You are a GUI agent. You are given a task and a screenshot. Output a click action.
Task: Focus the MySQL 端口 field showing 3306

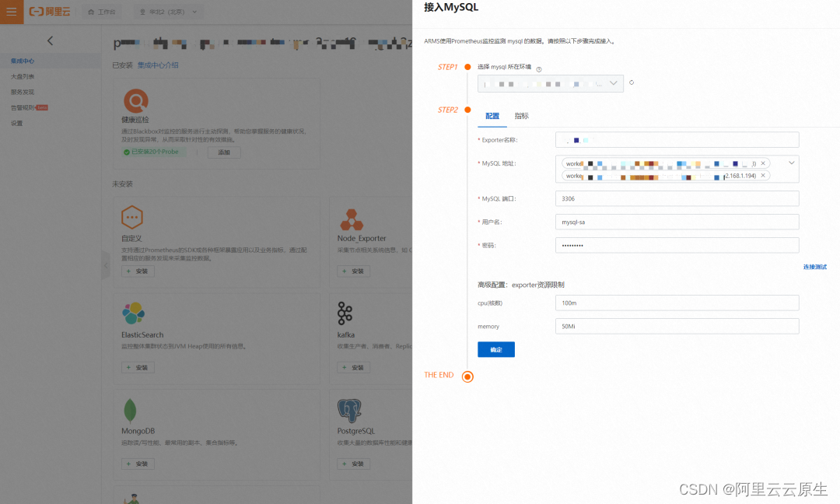tap(677, 198)
